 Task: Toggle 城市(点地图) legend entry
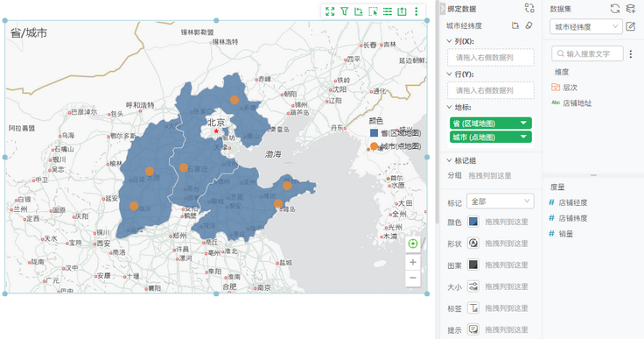pos(395,146)
